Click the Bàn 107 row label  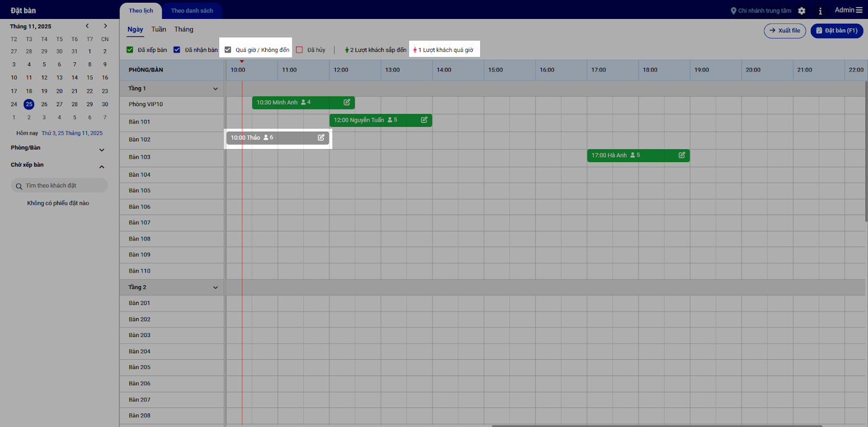pos(139,223)
